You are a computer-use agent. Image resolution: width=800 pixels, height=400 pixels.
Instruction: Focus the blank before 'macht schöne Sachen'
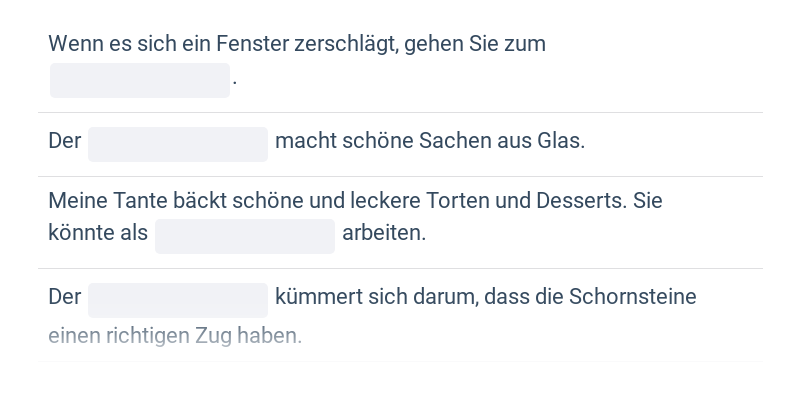(x=178, y=143)
